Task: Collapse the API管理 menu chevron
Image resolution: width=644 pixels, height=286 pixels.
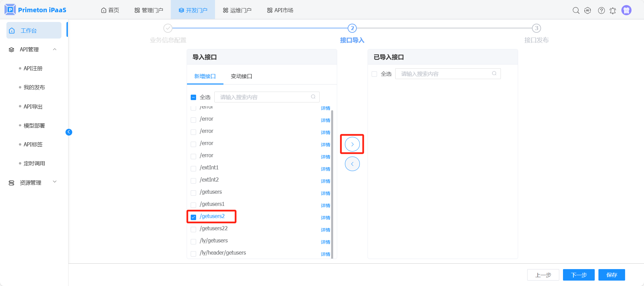Action: pyautogui.click(x=55, y=49)
